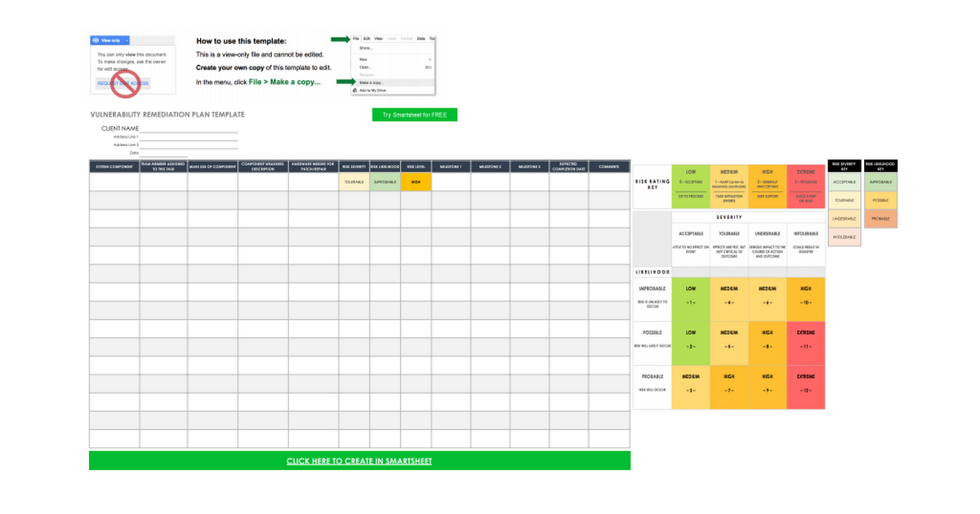Click the EXTREME matrix cell numbered 11

click(x=806, y=342)
